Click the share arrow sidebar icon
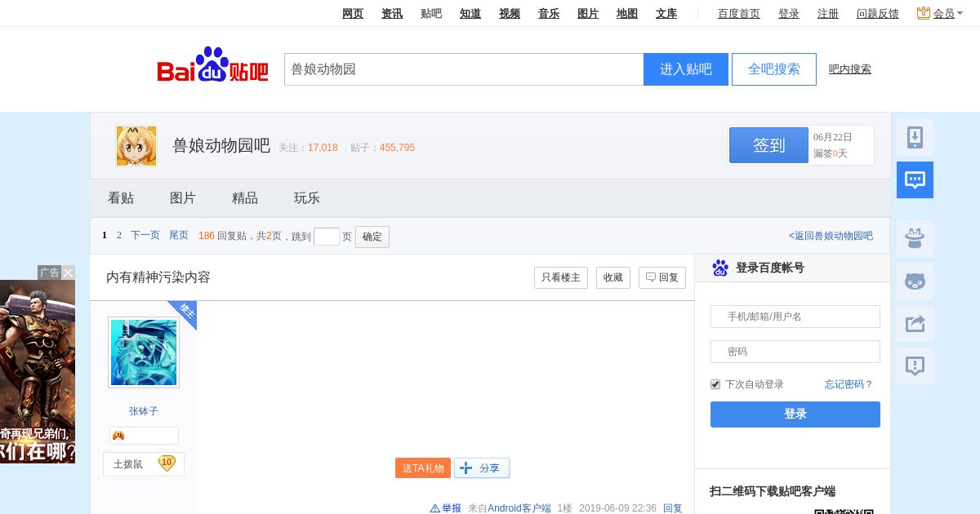This screenshot has width=980, height=514. click(x=915, y=324)
